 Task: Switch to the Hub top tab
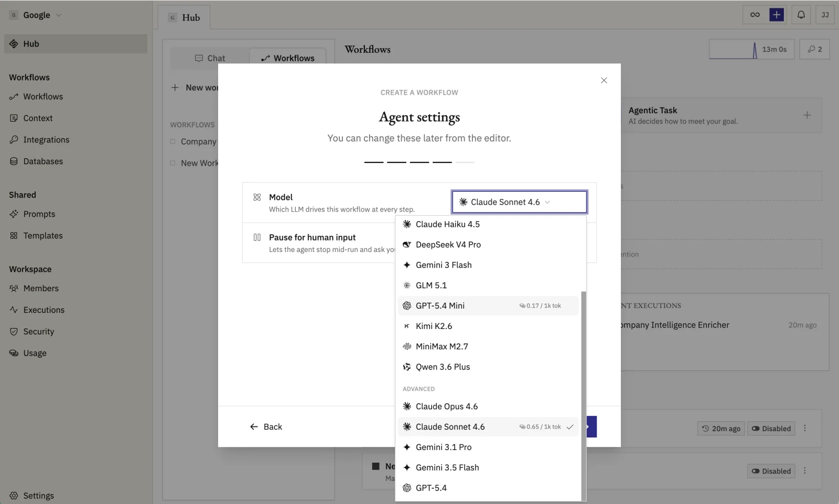184,17
